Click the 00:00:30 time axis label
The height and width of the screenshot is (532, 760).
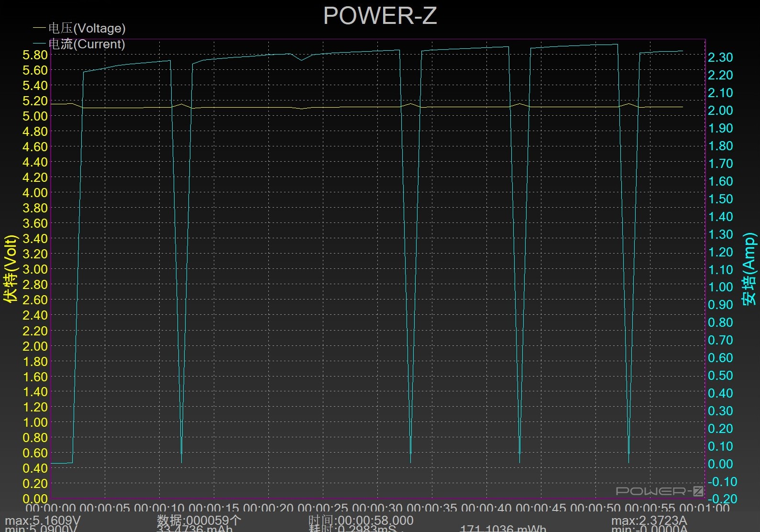click(x=377, y=508)
